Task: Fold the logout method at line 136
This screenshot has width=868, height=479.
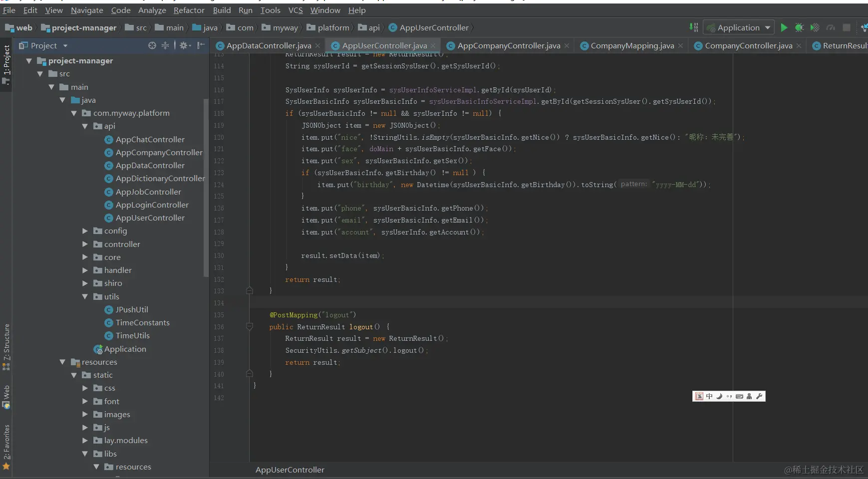Action: click(250, 327)
